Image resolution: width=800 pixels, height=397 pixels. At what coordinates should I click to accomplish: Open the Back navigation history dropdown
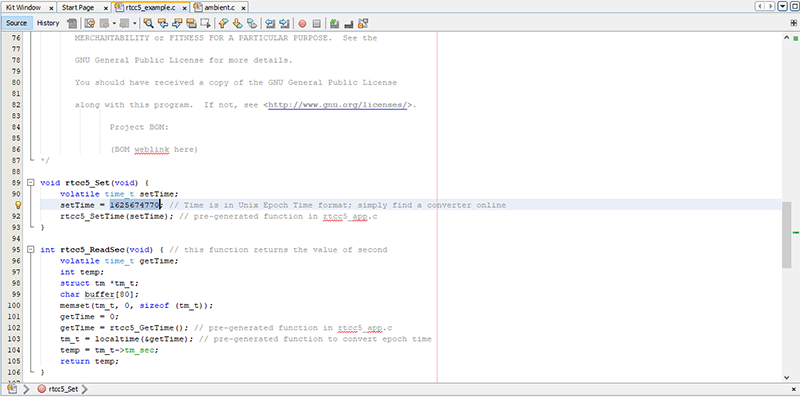coord(114,23)
